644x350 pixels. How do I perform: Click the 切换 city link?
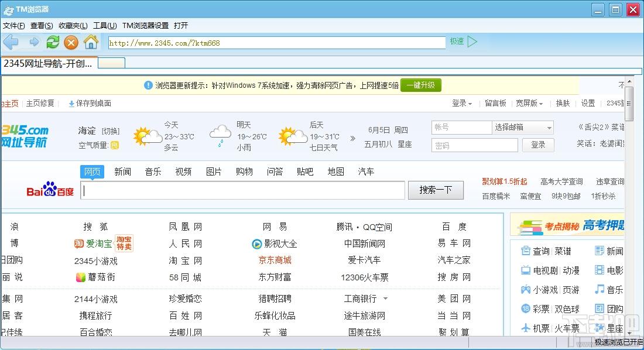coord(111,131)
